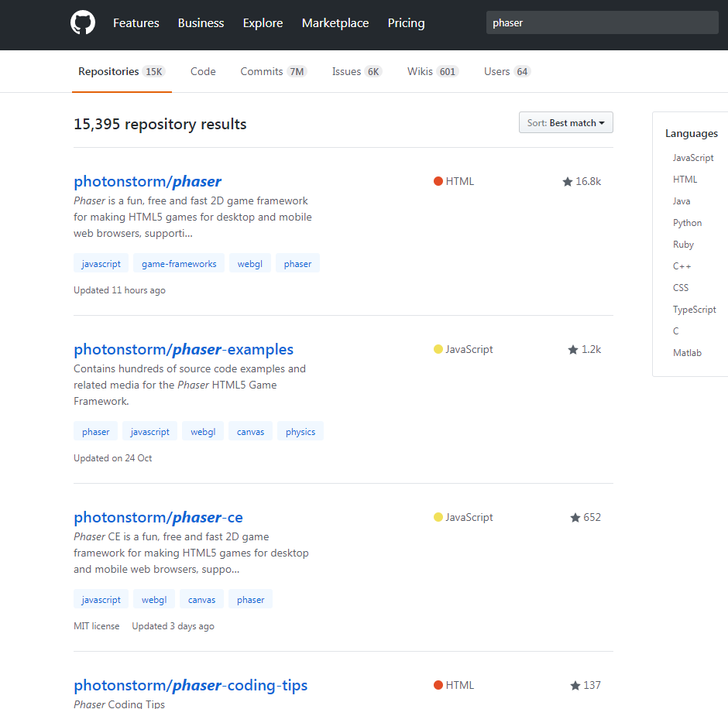The height and width of the screenshot is (709, 728).
Task: Open Pricing in the top navigation
Action: (x=407, y=22)
